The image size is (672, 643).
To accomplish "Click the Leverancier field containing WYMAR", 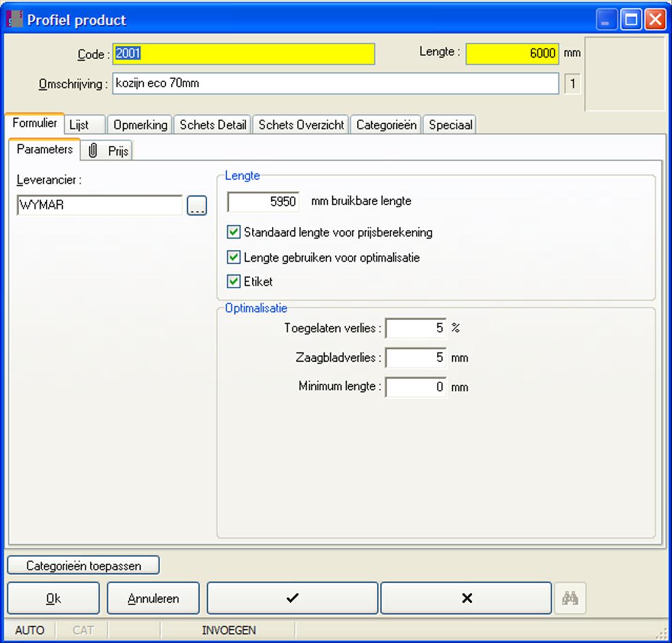I will (99, 205).
